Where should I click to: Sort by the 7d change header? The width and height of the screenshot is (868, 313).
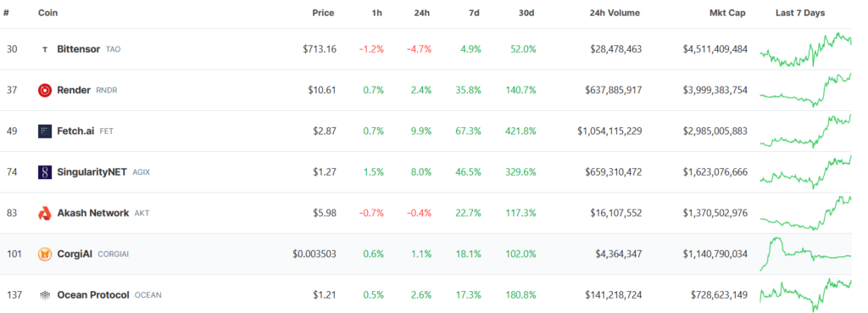475,13
